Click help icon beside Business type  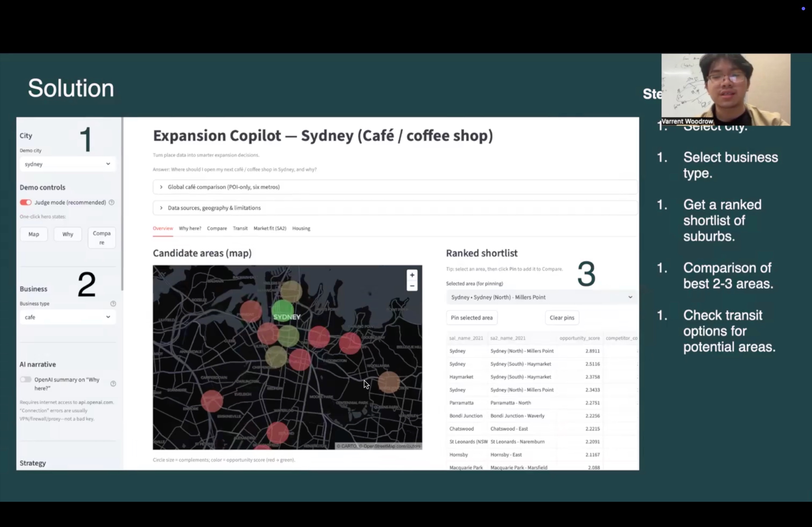113,303
